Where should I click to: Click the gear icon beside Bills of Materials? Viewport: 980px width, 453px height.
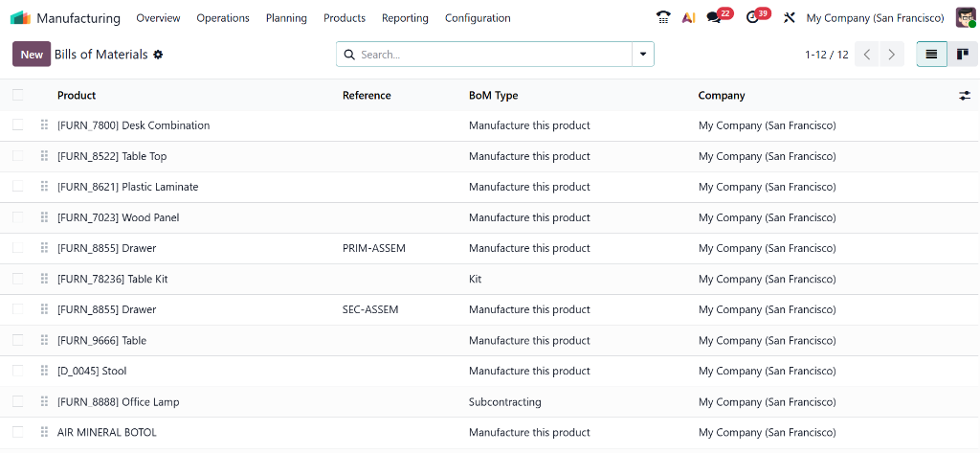point(159,55)
